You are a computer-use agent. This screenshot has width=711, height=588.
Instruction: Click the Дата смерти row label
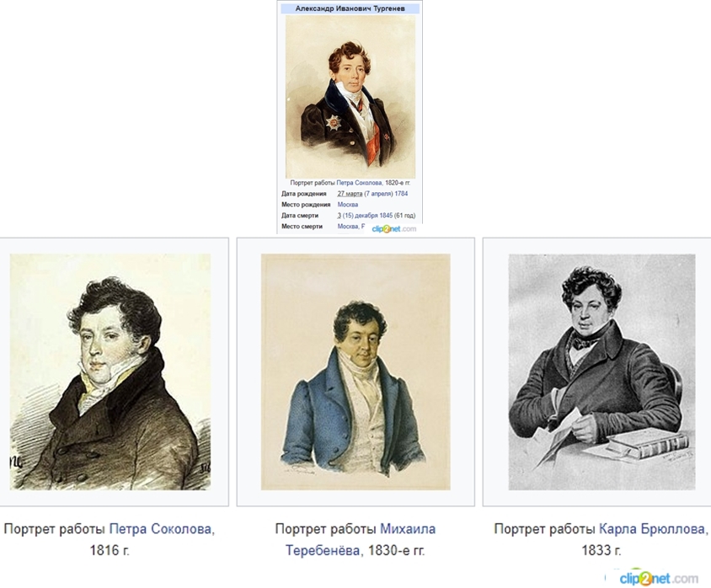click(x=300, y=216)
